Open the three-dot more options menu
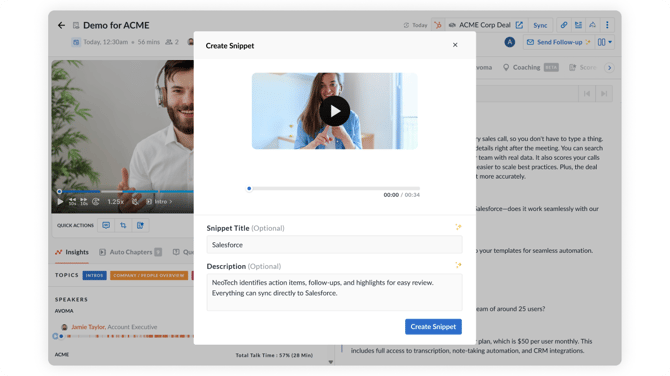Viewport: 670px width, 376px height. [607, 25]
